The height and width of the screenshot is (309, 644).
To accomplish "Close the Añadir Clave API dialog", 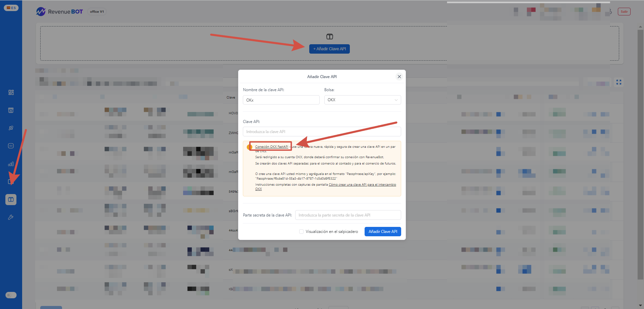I will (x=399, y=77).
